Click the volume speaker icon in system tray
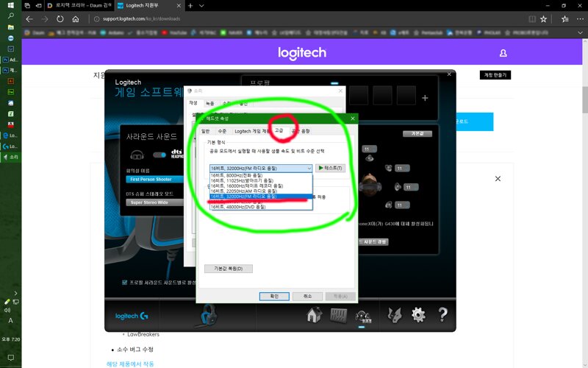This screenshot has width=588, height=368. point(7,310)
